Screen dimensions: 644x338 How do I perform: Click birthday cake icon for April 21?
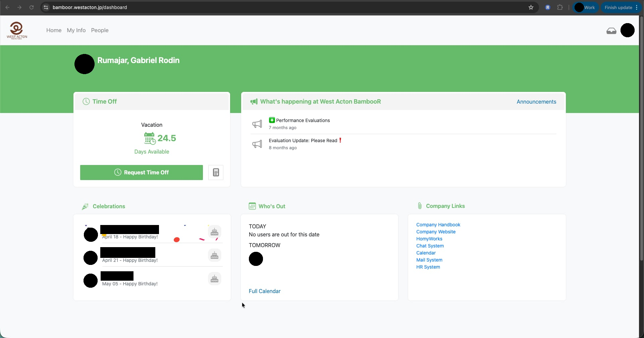(214, 256)
